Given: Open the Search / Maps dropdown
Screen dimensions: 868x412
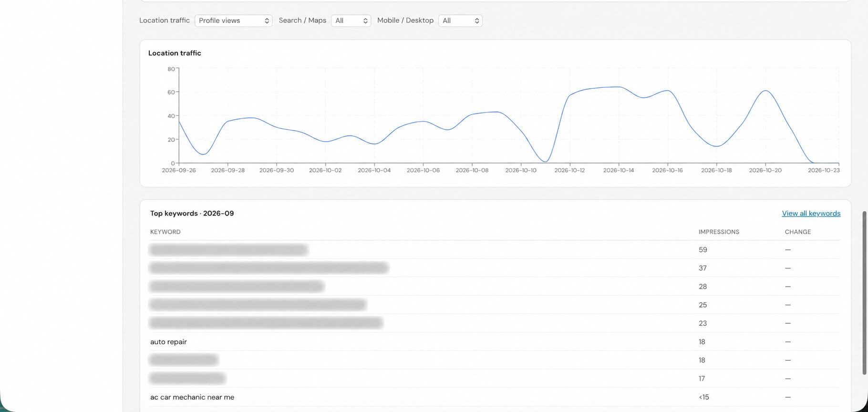Looking at the screenshot, I should pyautogui.click(x=351, y=21).
